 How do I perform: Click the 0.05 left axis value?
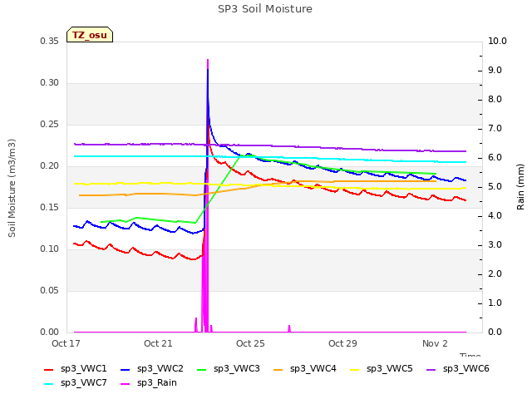50,290
